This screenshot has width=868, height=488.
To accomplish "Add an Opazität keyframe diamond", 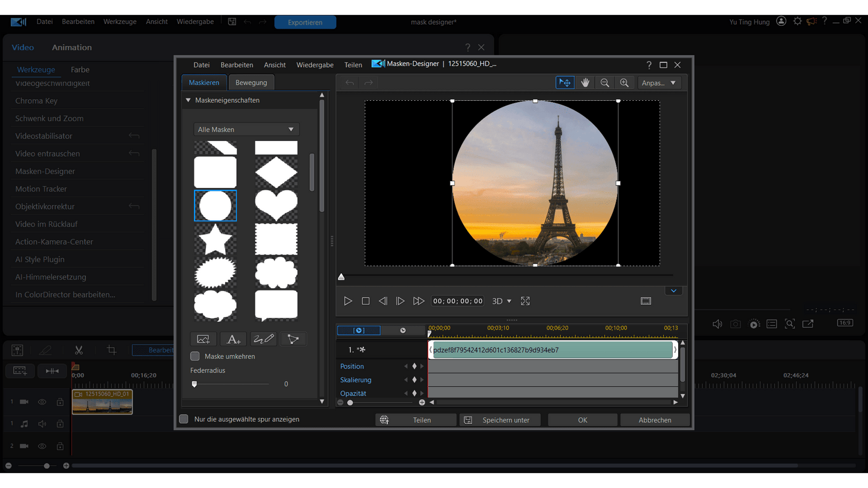I will click(414, 394).
